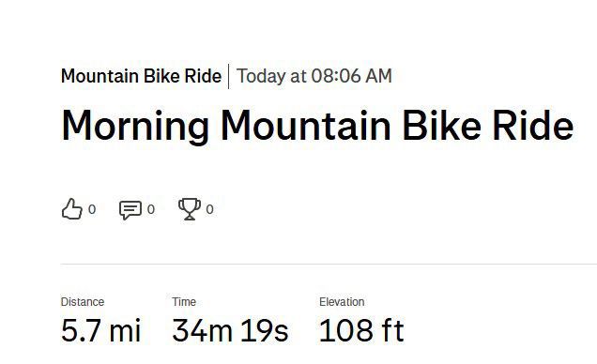
Task: Click the trophy achievements icon
Action: (190, 209)
